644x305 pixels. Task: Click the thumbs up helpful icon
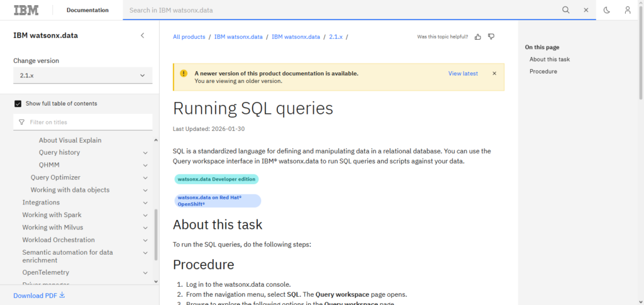pyautogui.click(x=478, y=37)
